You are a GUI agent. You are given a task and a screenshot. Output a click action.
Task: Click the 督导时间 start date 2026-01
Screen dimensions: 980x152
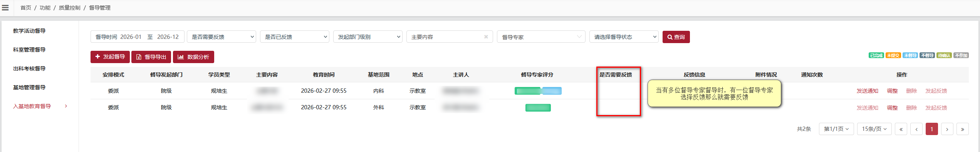tap(131, 37)
